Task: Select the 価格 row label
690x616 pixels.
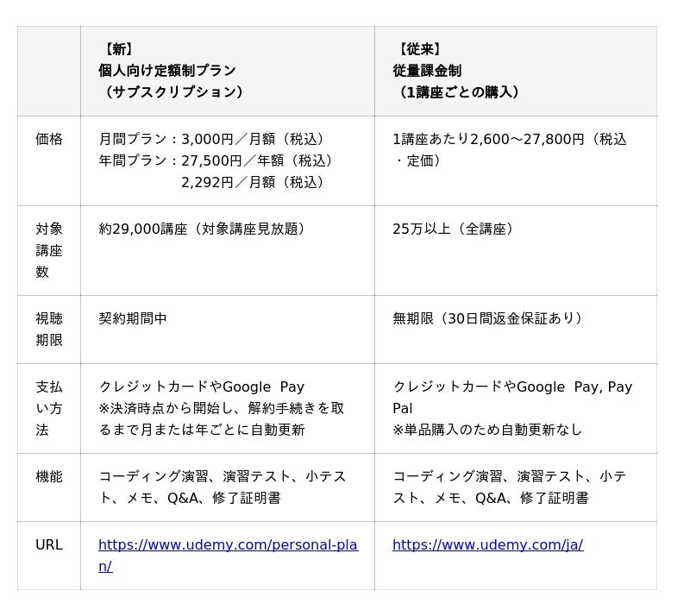Action: point(49,139)
